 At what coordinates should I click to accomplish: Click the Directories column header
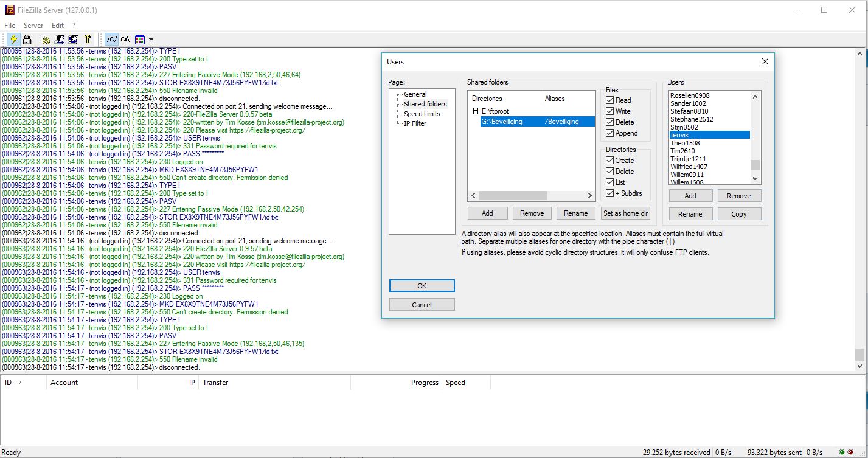click(504, 99)
